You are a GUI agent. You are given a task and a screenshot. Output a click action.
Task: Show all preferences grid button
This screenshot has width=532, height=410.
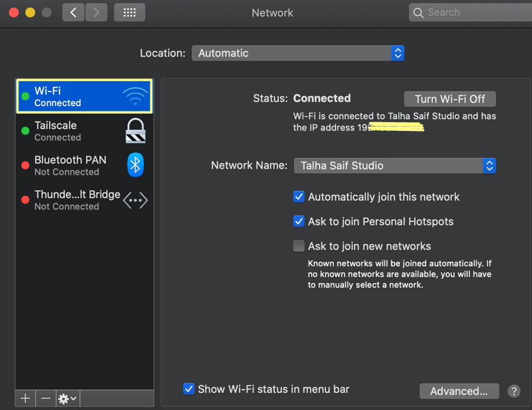tap(129, 12)
